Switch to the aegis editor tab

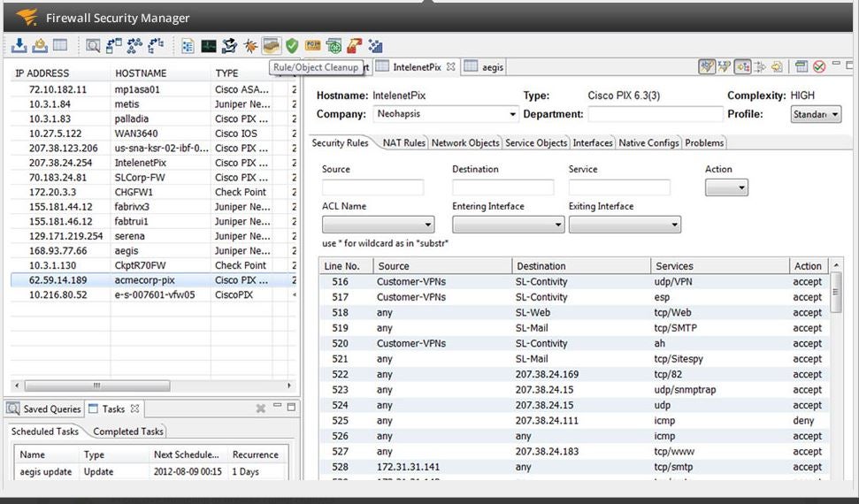[484, 67]
